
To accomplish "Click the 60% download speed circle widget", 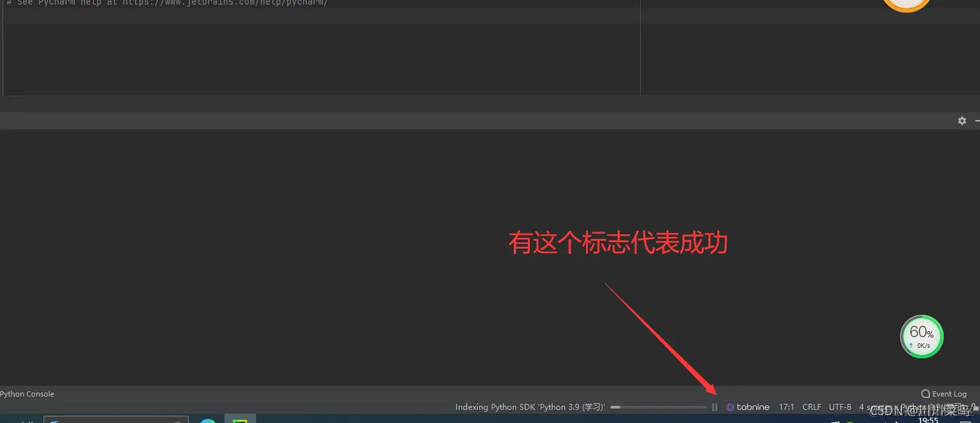I will point(921,336).
